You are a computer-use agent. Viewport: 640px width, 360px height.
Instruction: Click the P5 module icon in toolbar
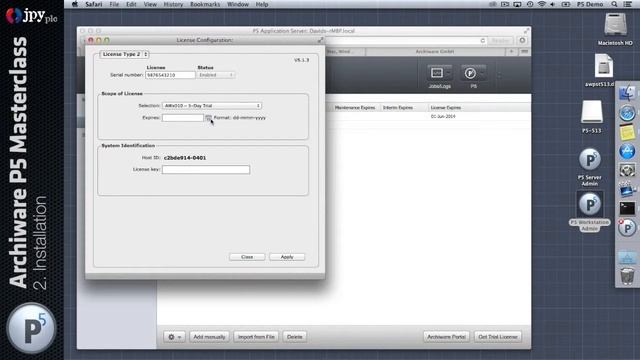[x=470, y=73]
